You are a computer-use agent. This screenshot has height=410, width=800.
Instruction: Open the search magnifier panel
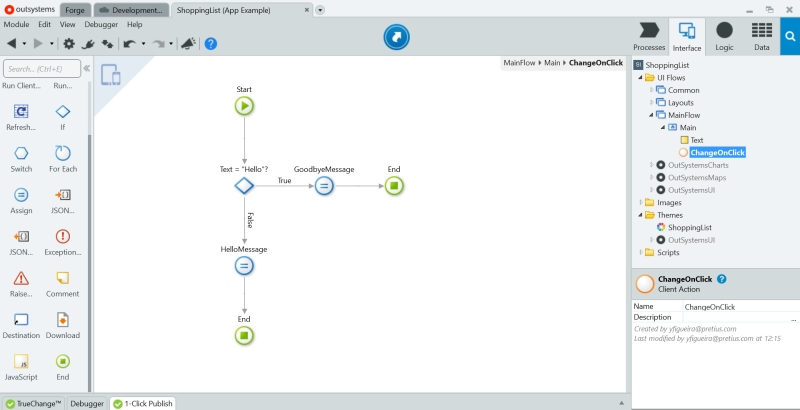pos(790,36)
